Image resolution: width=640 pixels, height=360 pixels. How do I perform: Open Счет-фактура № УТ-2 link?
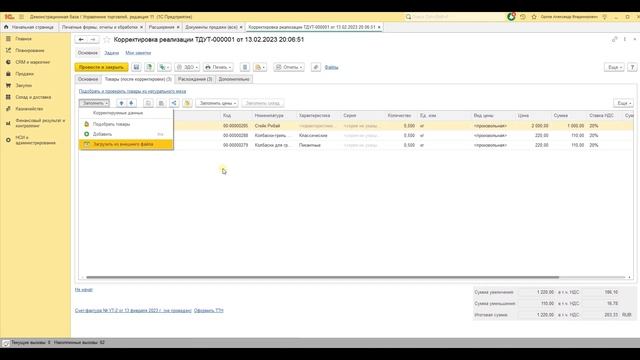133,311
